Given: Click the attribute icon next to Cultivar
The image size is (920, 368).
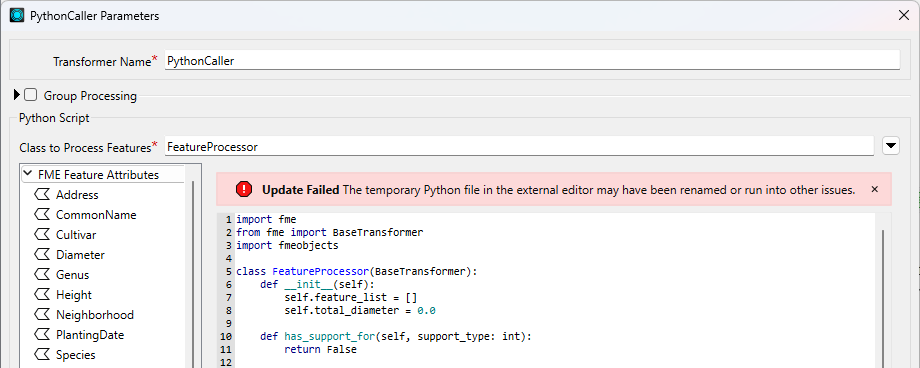Looking at the screenshot, I should click(x=42, y=235).
